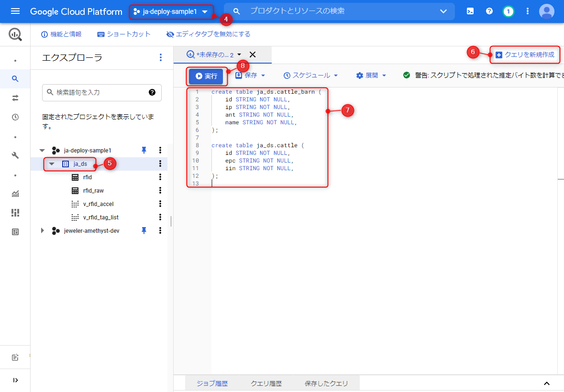This screenshot has width=564, height=392.
Task: Disable editor tabs option
Action: point(209,34)
